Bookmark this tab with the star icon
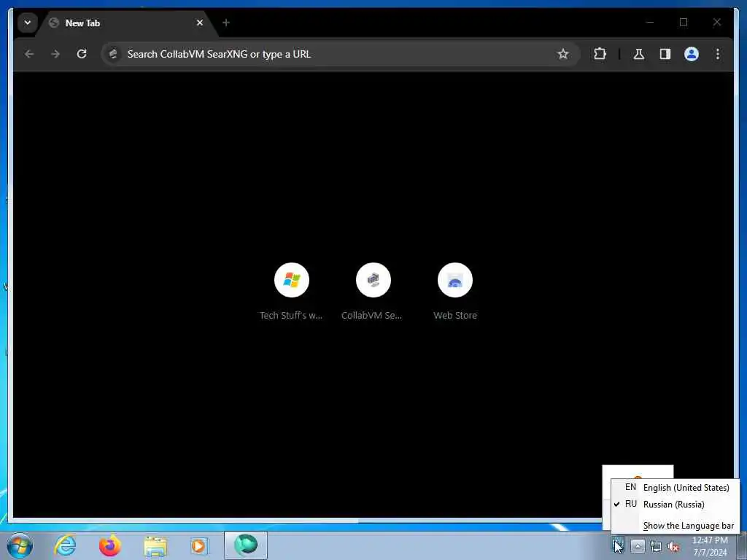The image size is (747, 560). pos(562,54)
